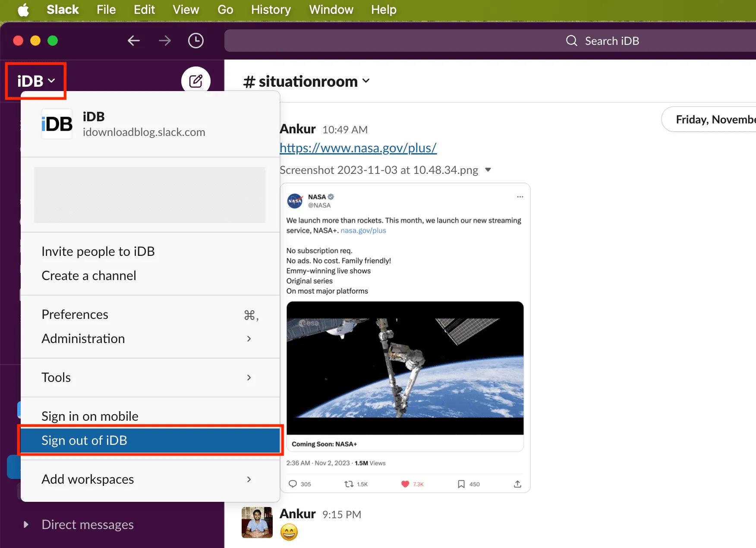Click the search magnifier icon

click(571, 41)
